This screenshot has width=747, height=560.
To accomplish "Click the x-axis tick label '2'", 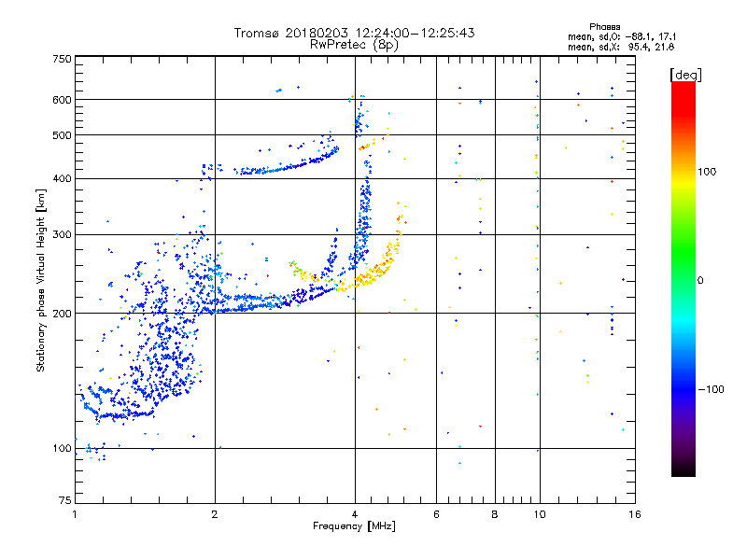I will pyautogui.click(x=215, y=514).
